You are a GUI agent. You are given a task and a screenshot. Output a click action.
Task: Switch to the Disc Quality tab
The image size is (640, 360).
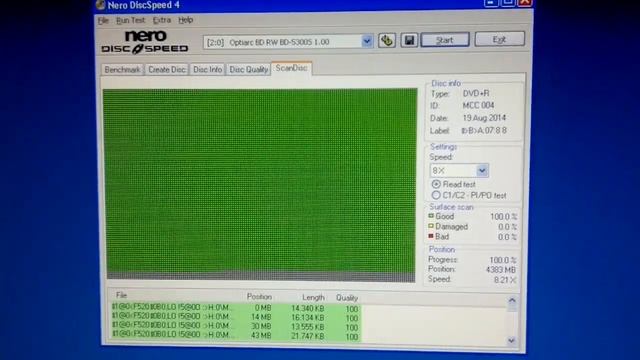tap(248, 69)
